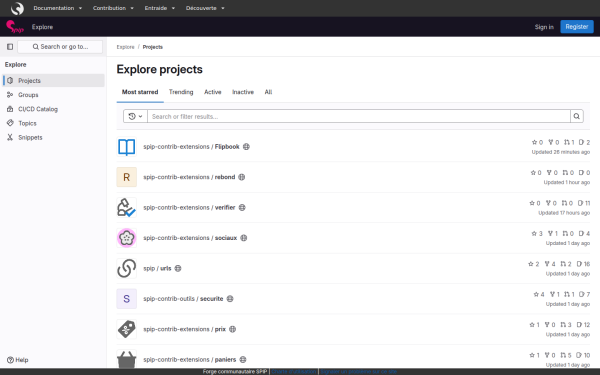Click the merge requests count on the prix row
This screenshot has height=375, width=600.
566,325
